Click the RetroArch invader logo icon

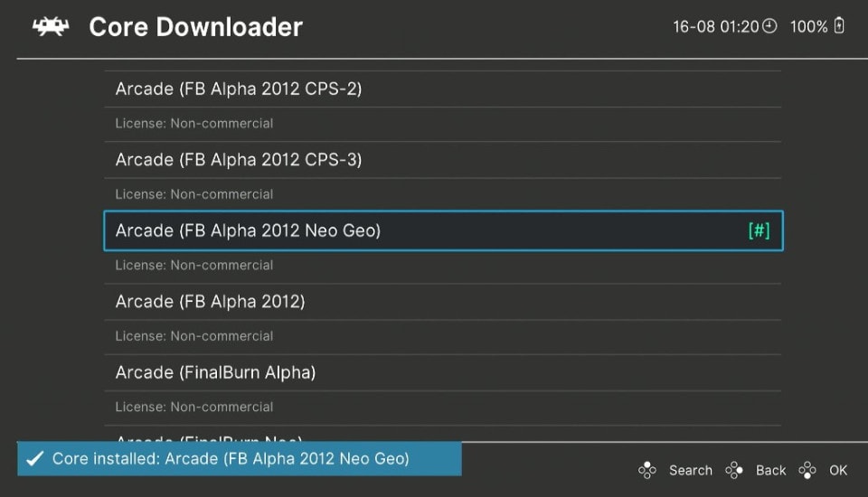(51, 26)
